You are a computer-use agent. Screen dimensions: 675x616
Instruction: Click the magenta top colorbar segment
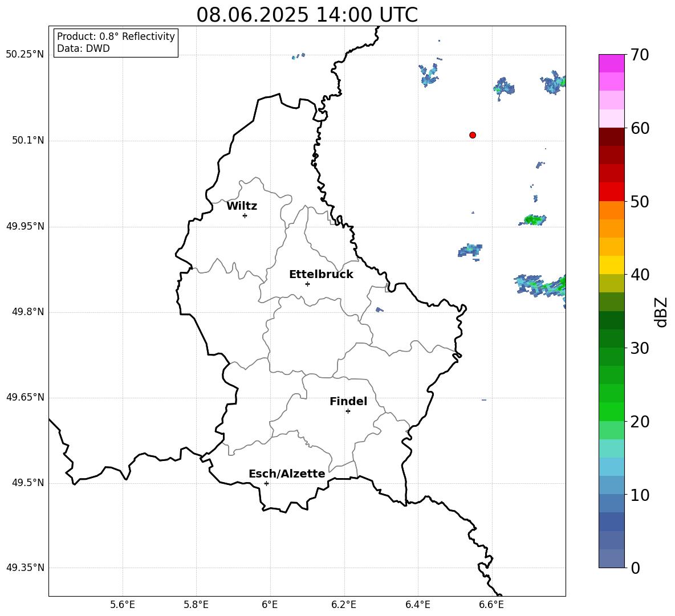tap(612, 63)
